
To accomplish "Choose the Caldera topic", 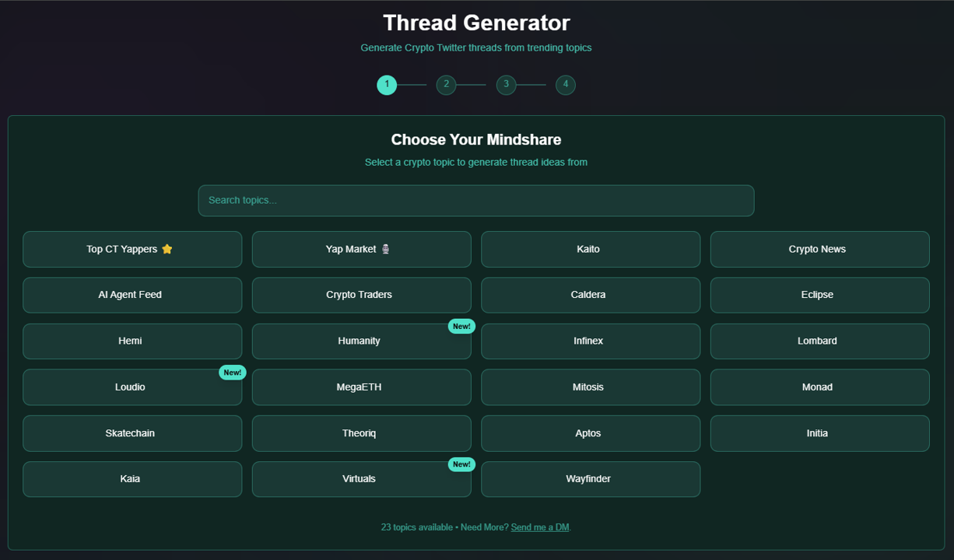I will (x=591, y=295).
